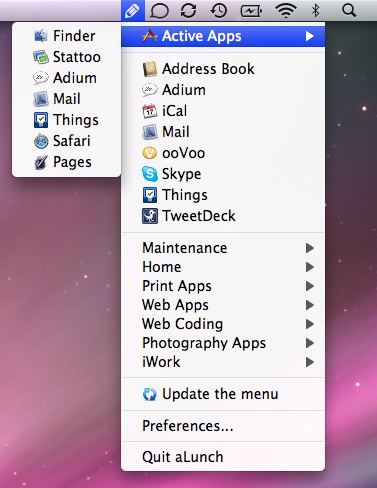The image size is (377, 488).
Task: Open Spotlight search magnifier
Action: 349,11
